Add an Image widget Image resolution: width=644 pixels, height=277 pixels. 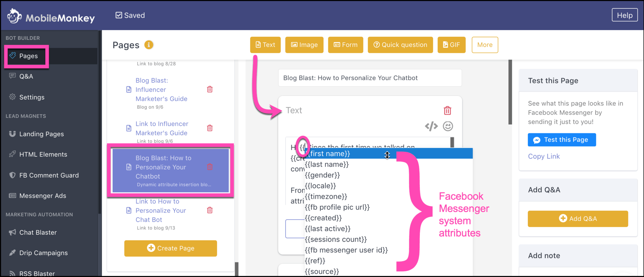coord(304,45)
